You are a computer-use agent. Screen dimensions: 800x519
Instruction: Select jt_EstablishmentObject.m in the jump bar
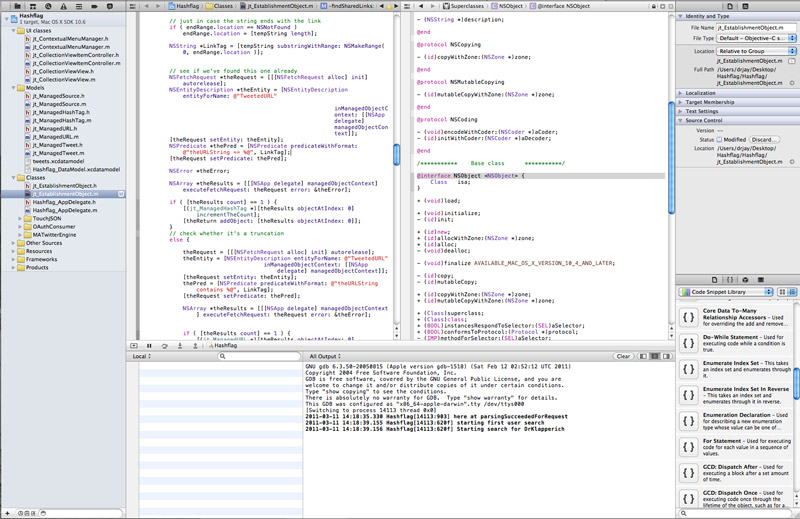(x=280, y=6)
